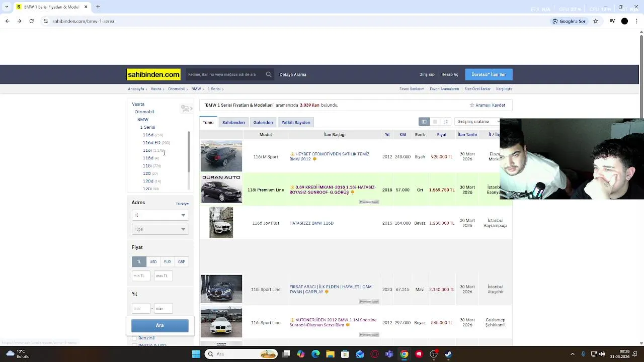Screen dimensions: 644x362
Task: Click the sahibinden.com logo
Action: click(x=153, y=74)
